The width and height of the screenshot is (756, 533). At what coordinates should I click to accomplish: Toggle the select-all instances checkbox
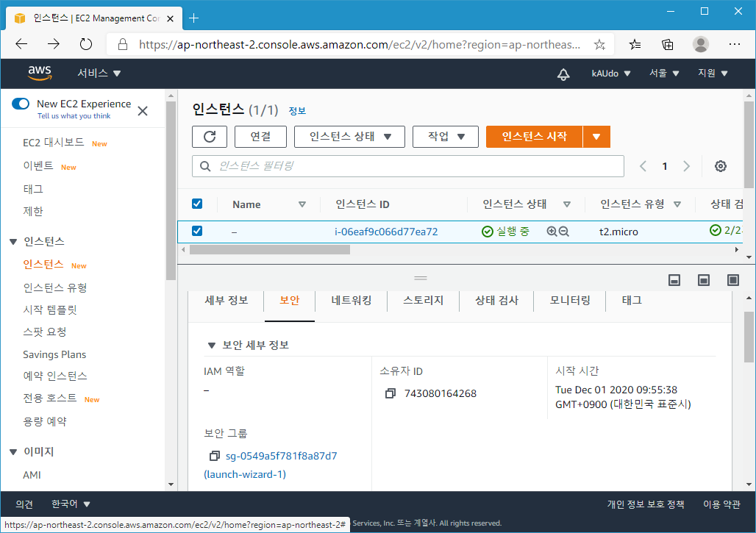point(197,204)
